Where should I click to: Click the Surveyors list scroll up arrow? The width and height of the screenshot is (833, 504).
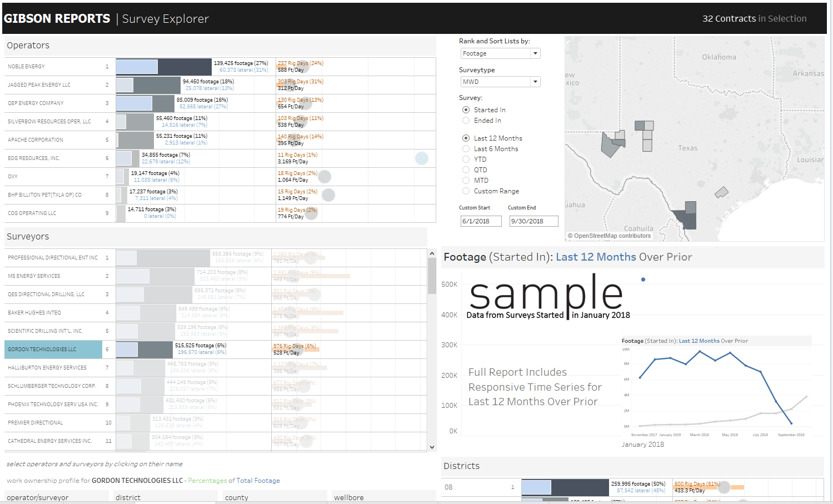(432, 253)
